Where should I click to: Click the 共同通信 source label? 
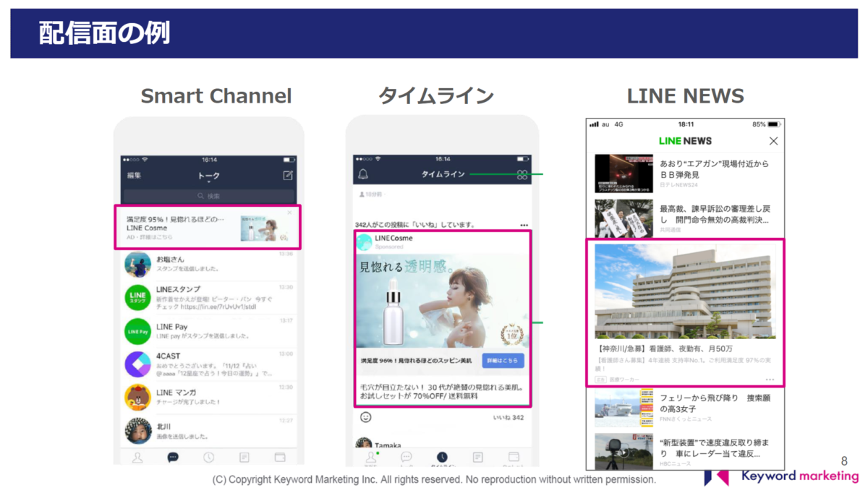[671, 230]
